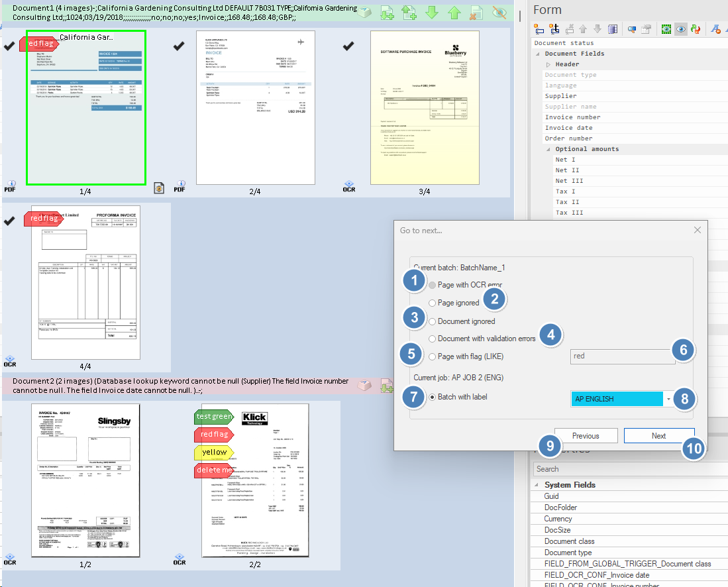The width and height of the screenshot is (728, 587).
Task: Click the first add-field icon in Form toolbar
Action: [539, 29]
